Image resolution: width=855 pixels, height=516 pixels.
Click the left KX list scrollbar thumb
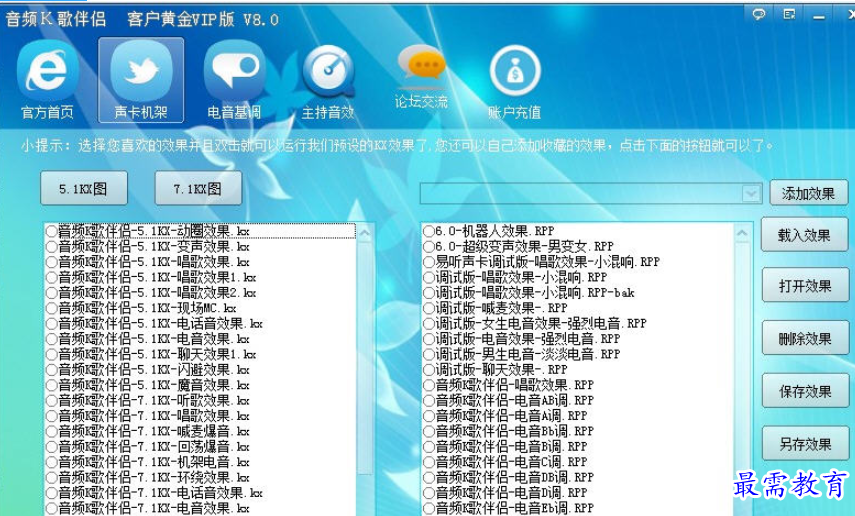click(365, 360)
